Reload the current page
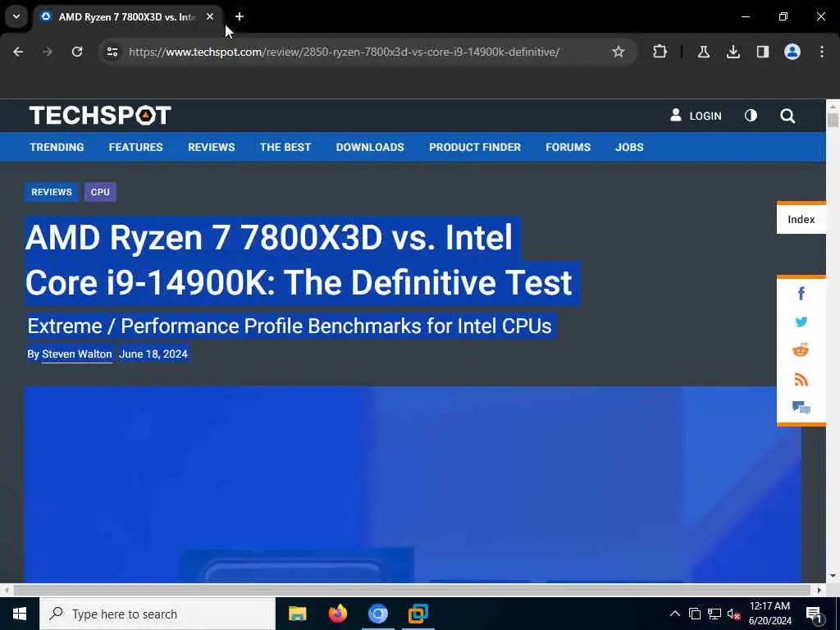 pos(77,52)
